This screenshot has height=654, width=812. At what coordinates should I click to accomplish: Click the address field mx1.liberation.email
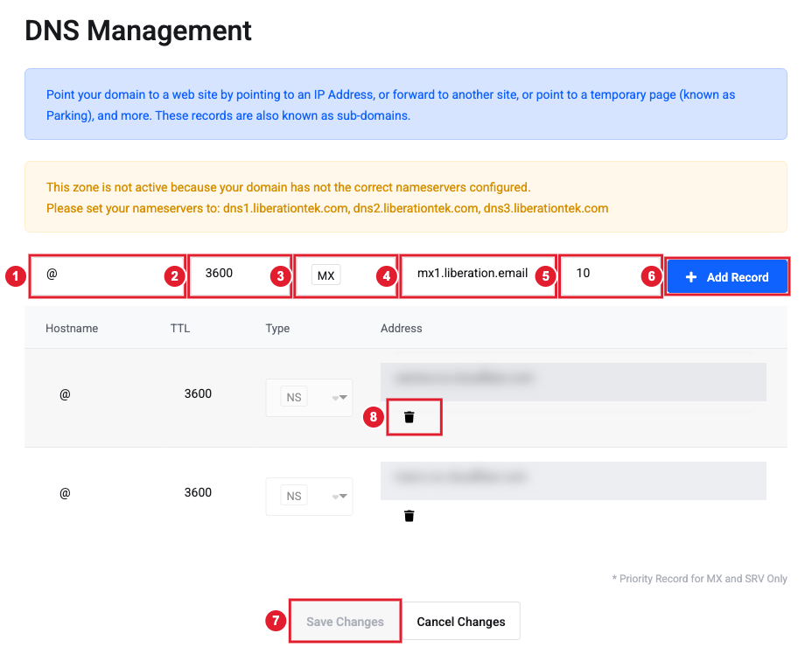478,275
